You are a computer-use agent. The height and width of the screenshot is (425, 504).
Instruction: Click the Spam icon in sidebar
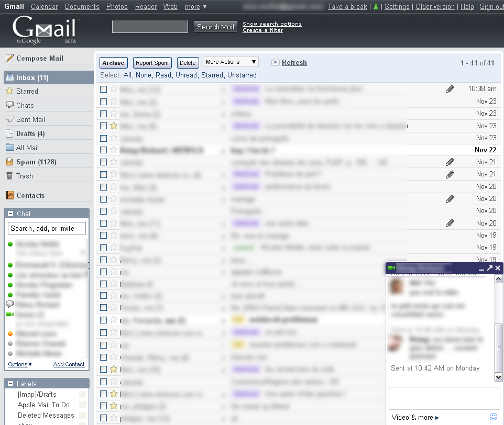tap(9, 162)
